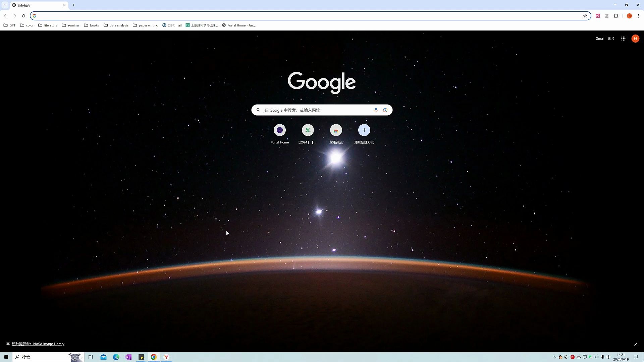This screenshot has width=644, height=362.
Task: Open Microsoft Edge from the taskbar
Action: coord(116,357)
